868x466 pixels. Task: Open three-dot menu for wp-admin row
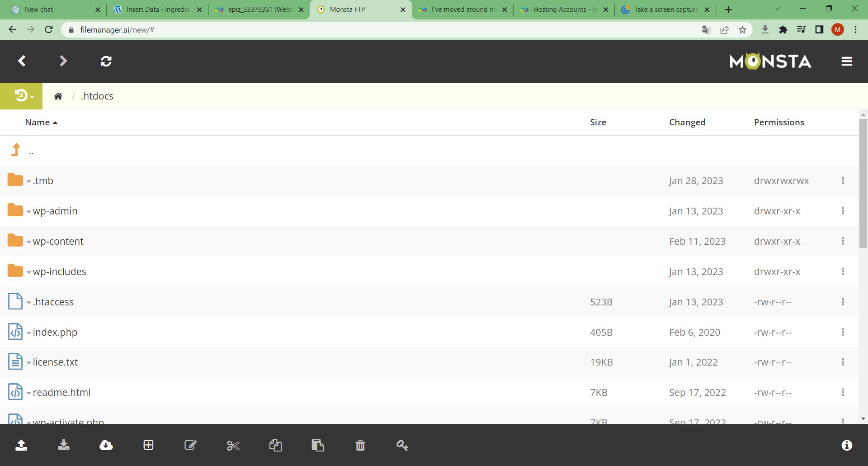[x=843, y=211]
